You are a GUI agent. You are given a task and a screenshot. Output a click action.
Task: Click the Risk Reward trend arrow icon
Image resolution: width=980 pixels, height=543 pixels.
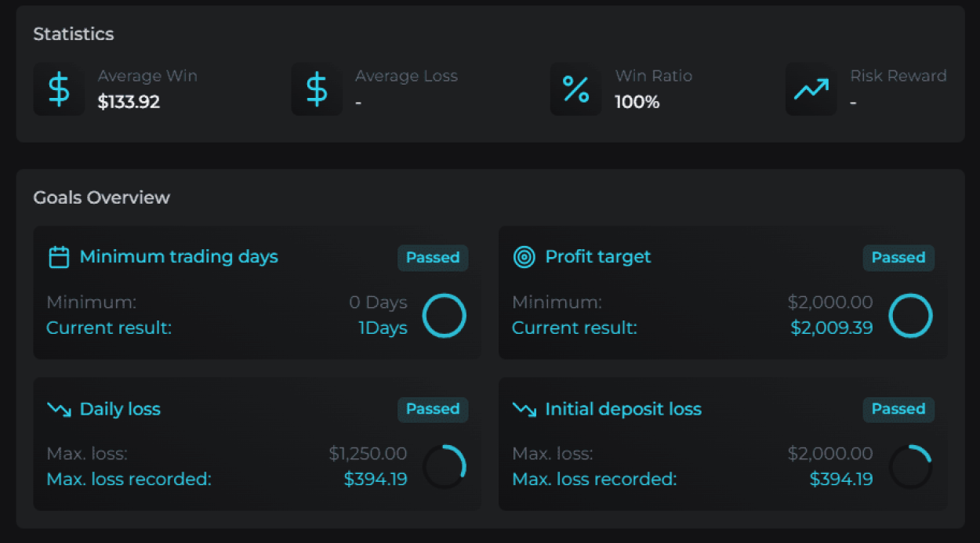[x=811, y=89]
